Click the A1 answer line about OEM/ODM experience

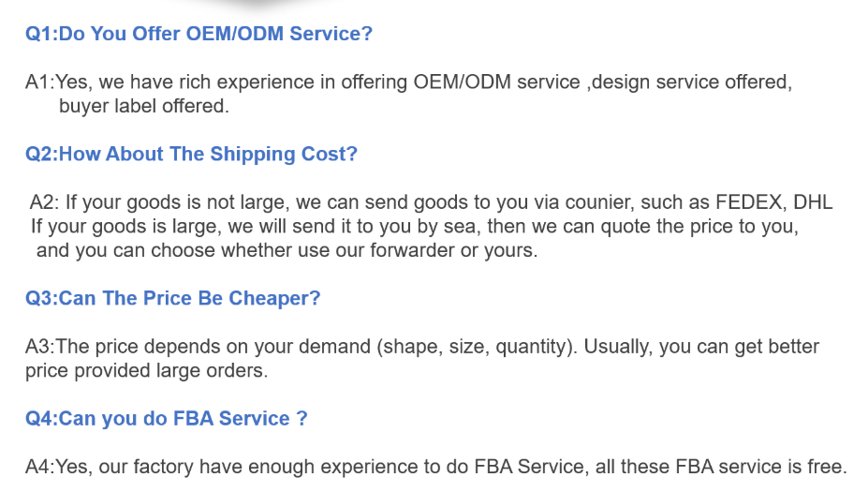[x=408, y=82]
